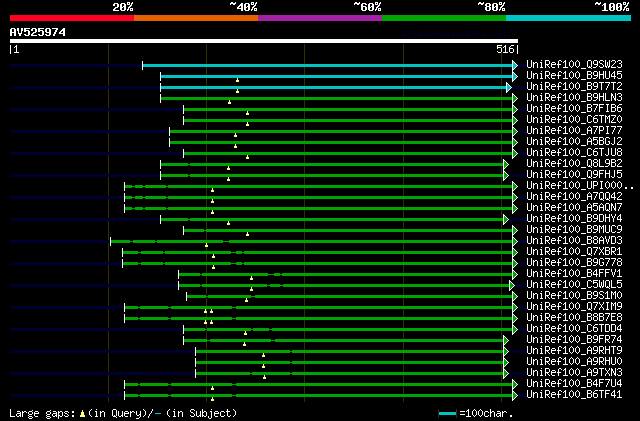Click the ~60% percentage label

coord(367,7)
